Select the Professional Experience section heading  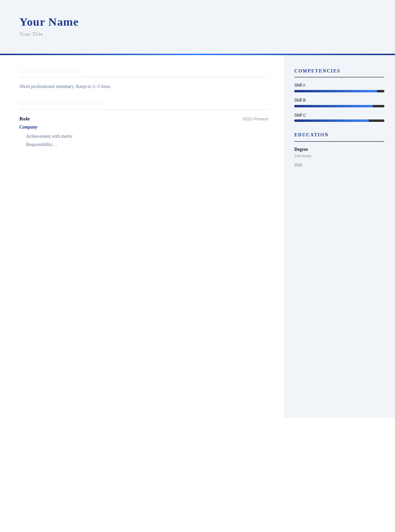pos(61,103)
